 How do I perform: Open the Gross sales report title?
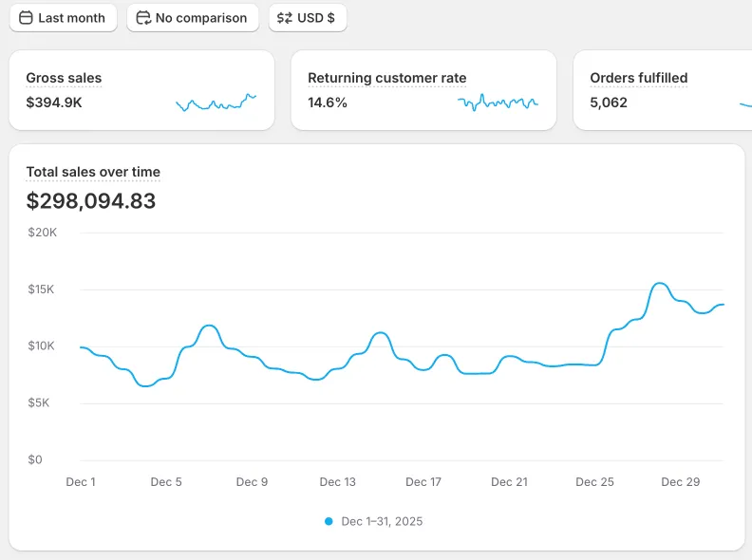(64, 78)
